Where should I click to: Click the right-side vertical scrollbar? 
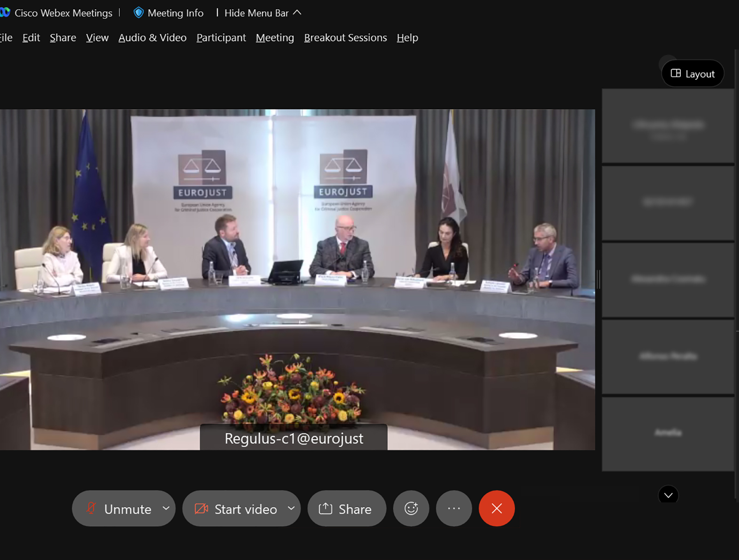[736, 274]
